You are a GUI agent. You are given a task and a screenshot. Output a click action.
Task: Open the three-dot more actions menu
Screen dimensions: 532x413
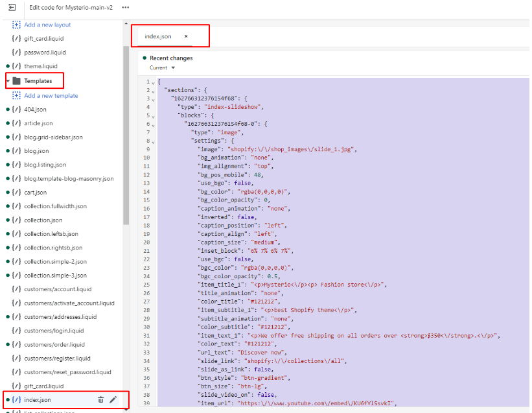[126, 8]
